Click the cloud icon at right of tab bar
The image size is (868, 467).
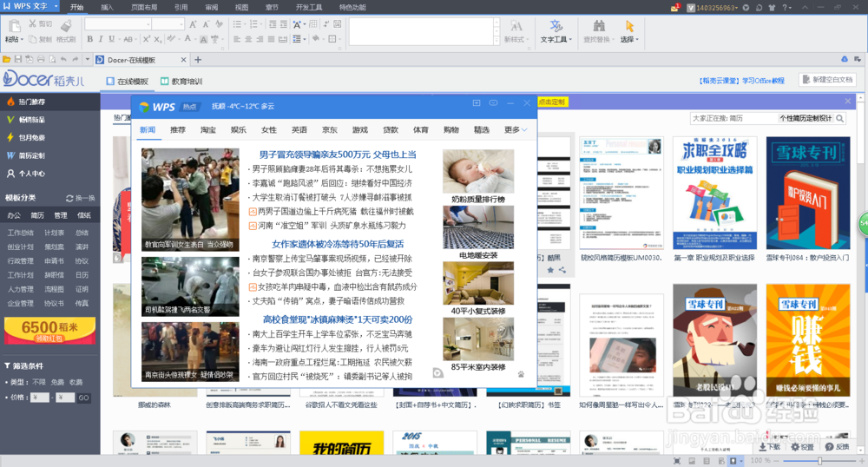click(x=845, y=59)
